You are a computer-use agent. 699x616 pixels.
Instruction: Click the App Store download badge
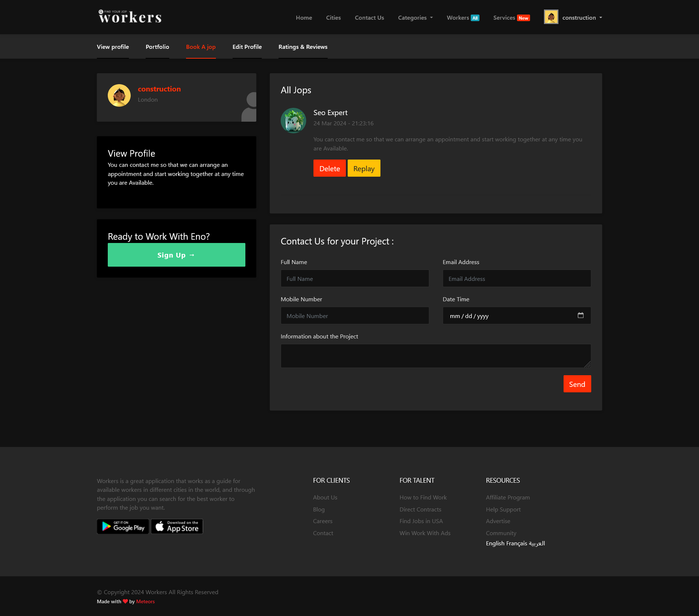177,526
